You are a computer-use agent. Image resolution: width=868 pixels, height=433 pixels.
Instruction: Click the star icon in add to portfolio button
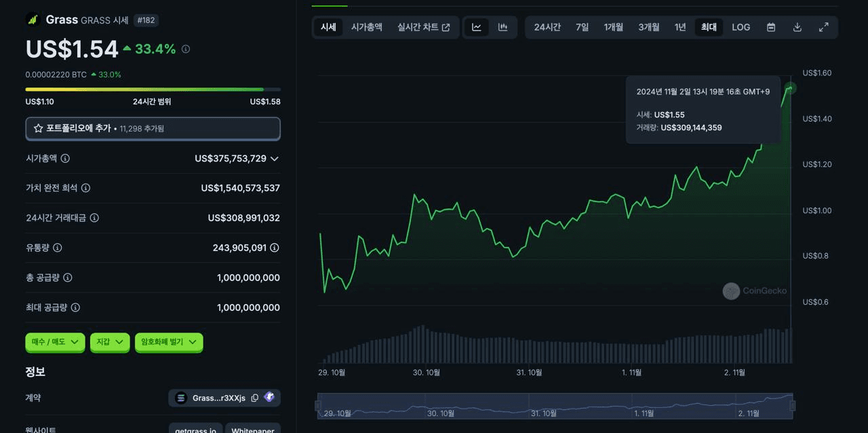click(39, 128)
